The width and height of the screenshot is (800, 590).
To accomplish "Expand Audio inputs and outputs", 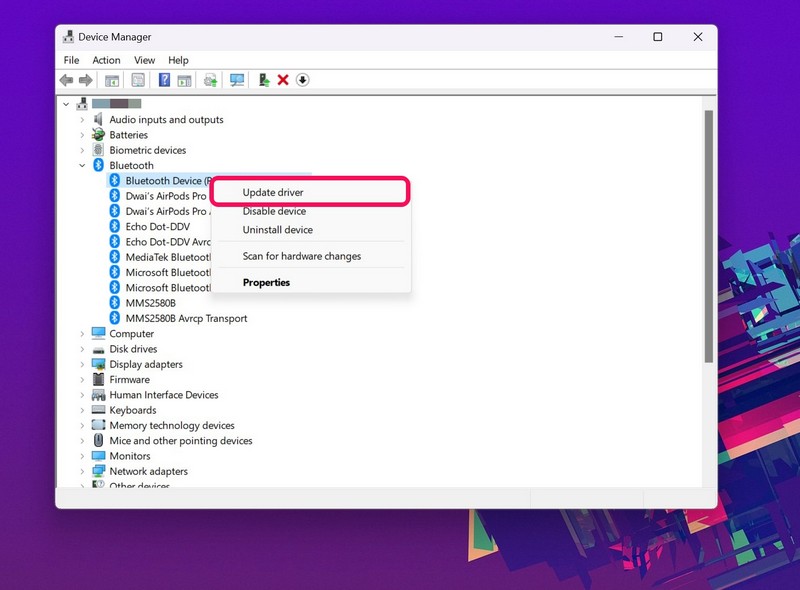I will tap(82, 119).
